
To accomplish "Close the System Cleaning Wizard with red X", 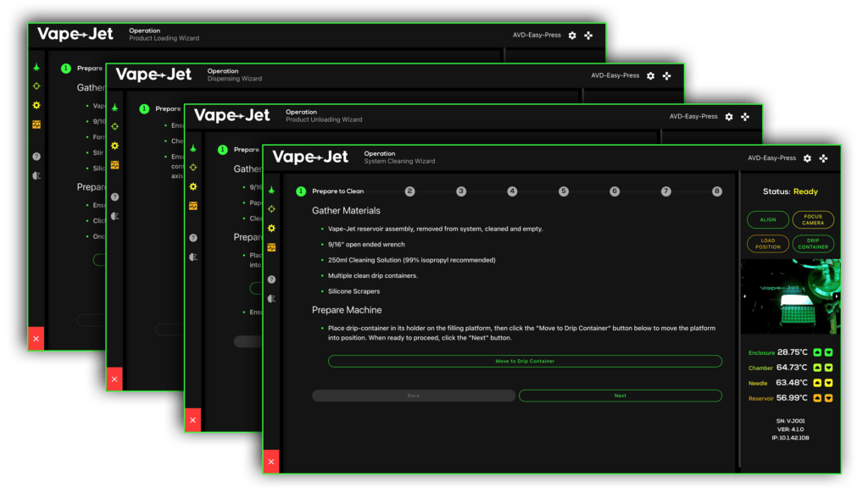I will pos(270,462).
